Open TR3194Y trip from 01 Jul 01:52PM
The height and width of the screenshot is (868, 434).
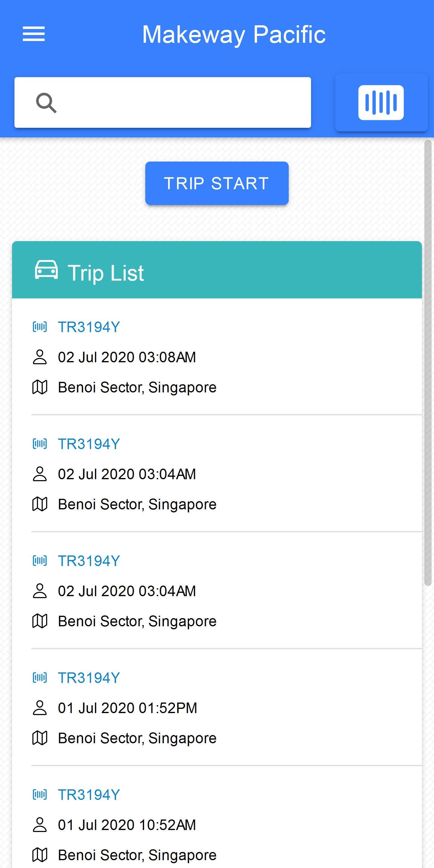pyautogui.click(x=89, y=678)
